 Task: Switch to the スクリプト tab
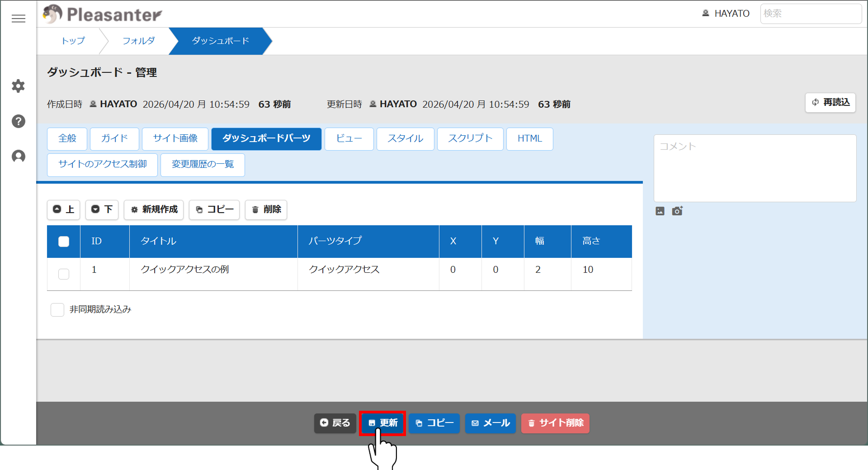tap(470, 138)
